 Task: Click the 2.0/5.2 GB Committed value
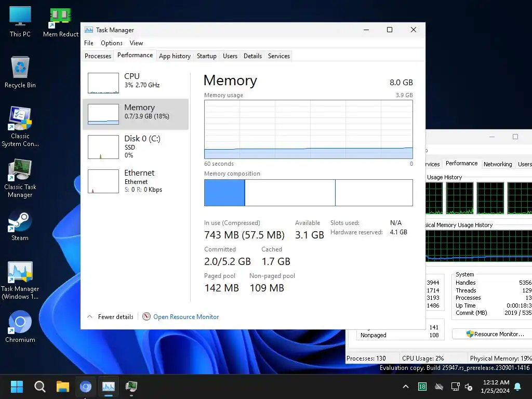click(x=228, y=261)
